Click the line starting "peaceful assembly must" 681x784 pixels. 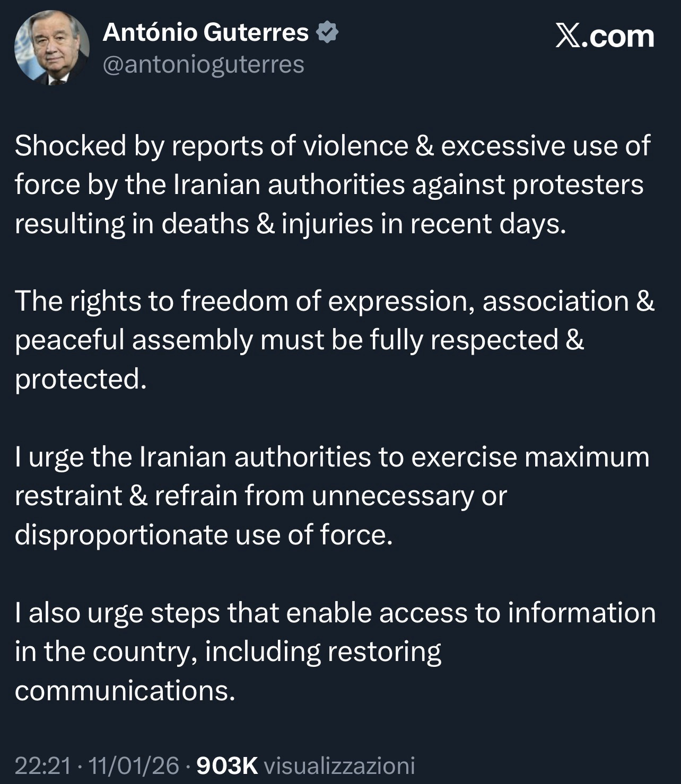(300, 340)
